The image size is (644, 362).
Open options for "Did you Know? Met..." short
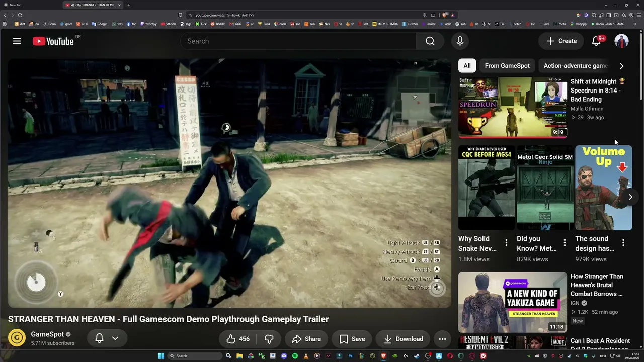tap(565, 243)
